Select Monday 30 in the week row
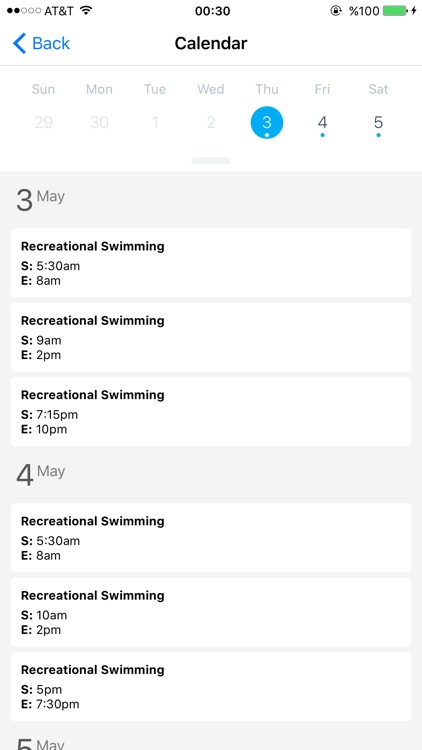This screenshot has width=422, height=750. click(x=99, y=122)
